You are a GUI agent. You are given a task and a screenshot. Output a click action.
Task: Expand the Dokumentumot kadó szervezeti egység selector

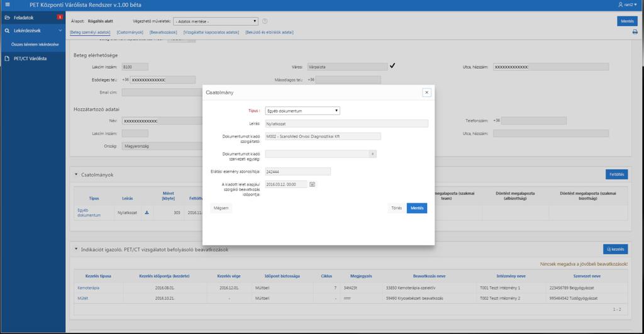372,154
